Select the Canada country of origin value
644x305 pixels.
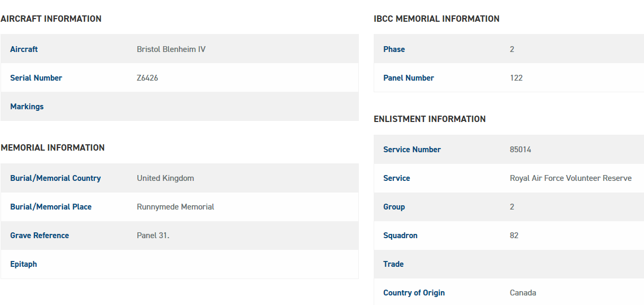click(523, 293)
